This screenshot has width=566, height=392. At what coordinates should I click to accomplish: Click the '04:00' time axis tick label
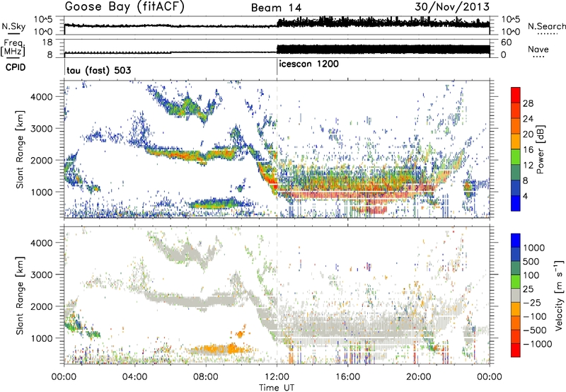tap(135, 377)
